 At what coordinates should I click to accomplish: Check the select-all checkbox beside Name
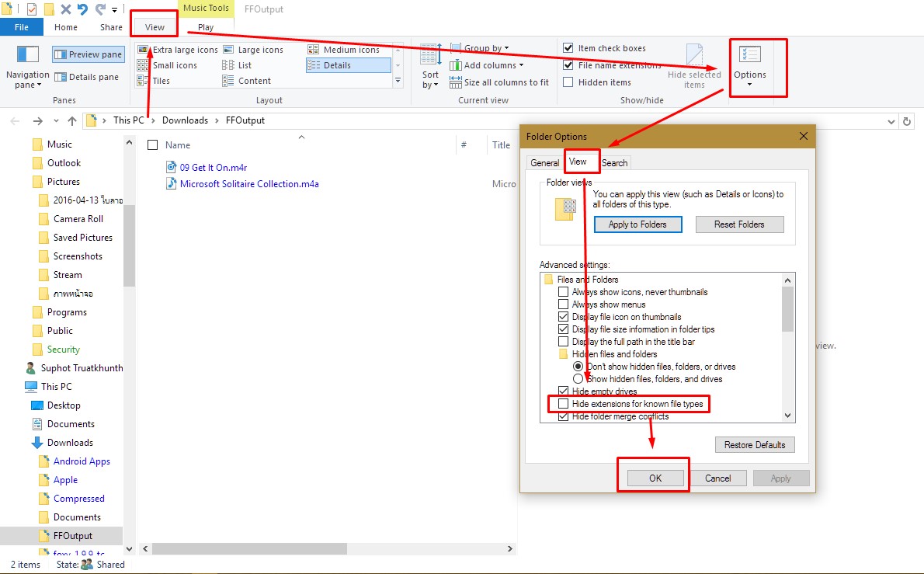point(153,145)
